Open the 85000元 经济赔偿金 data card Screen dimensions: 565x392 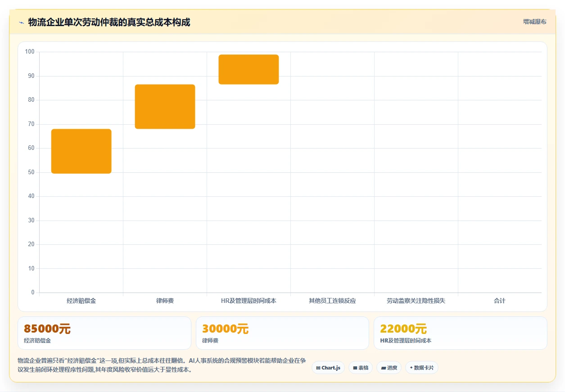pyautogui.click(x=104, y=333)
